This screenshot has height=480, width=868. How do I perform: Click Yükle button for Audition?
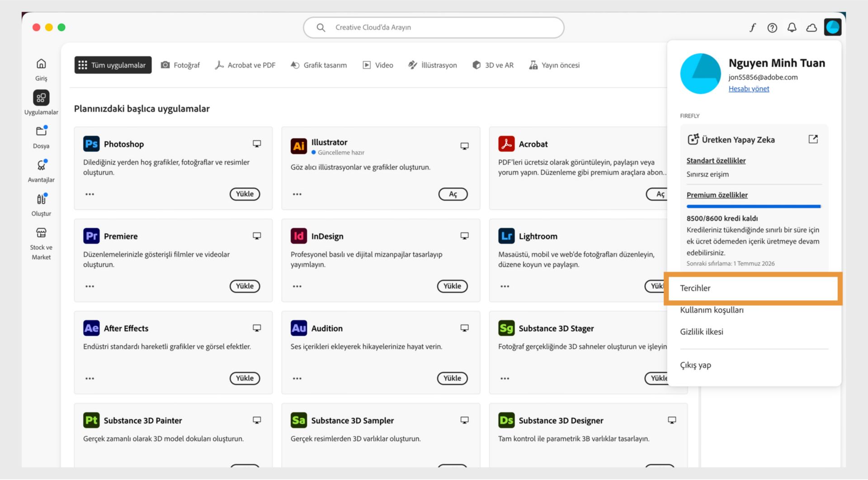coord(452,379)
